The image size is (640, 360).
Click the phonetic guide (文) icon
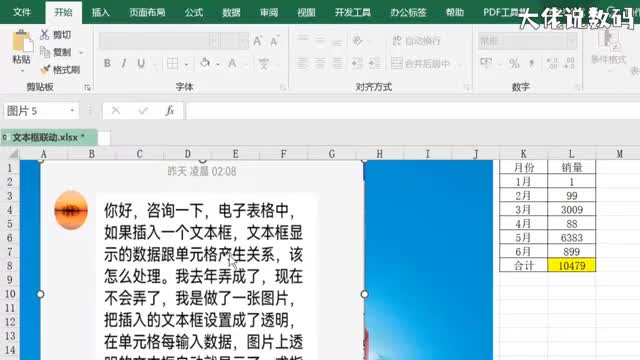[264, 63]
